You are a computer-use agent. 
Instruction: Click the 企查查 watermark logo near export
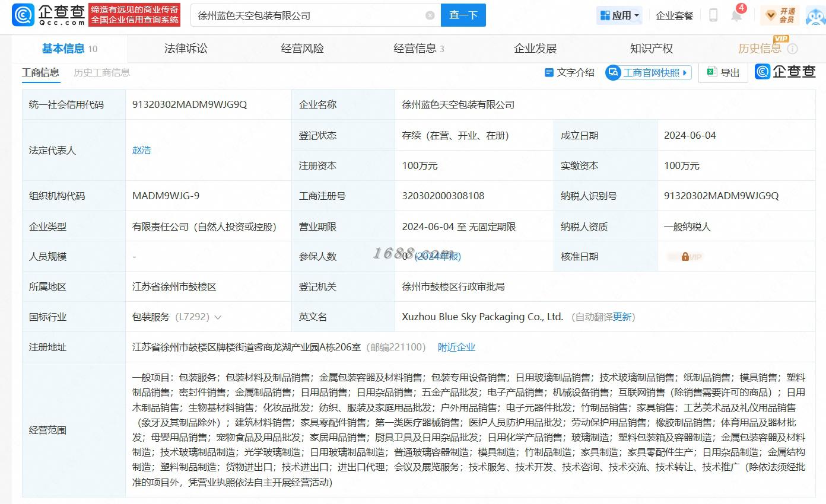[x=785, y=72]
